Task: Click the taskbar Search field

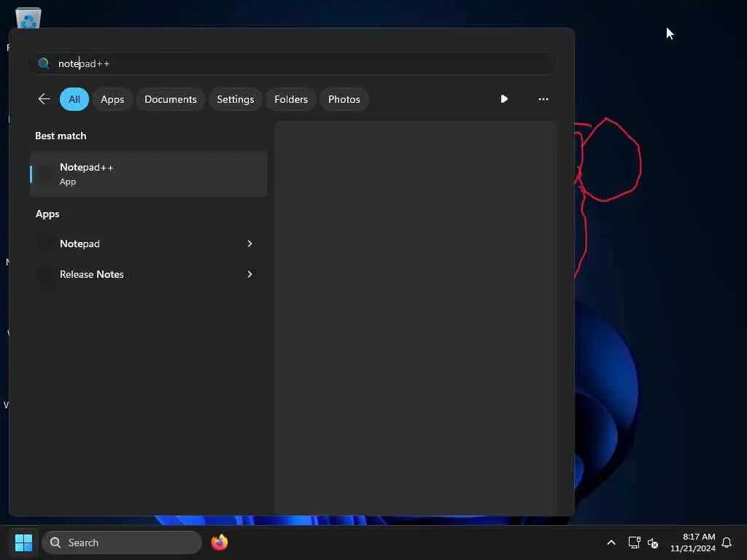Action: click(x=122, y=542)
